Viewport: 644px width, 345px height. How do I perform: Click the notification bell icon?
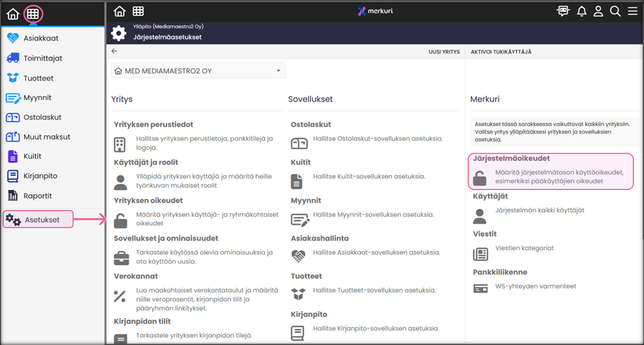click(x=582, y=11)
